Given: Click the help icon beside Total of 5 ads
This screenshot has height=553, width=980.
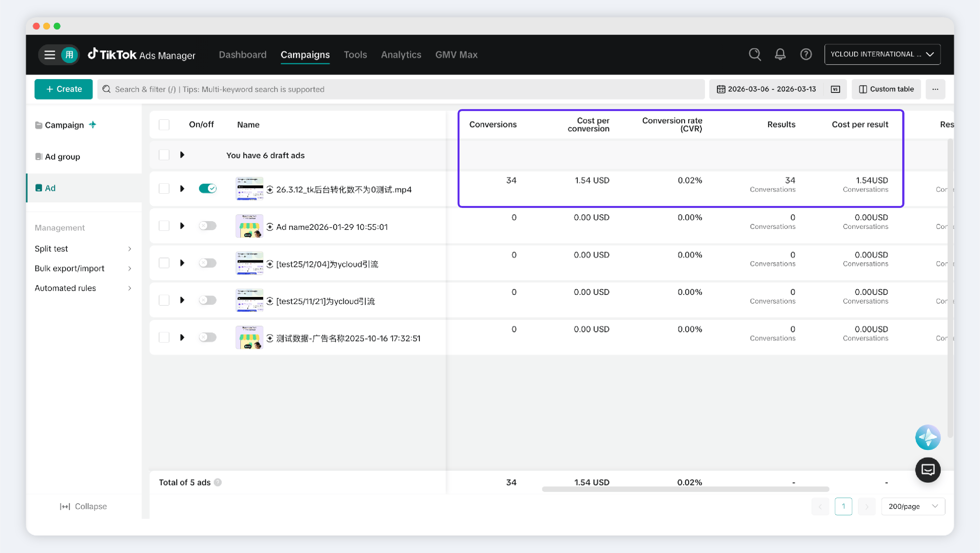Looking at the screenshot, I should pyautogui.click(x=217, y=482).
